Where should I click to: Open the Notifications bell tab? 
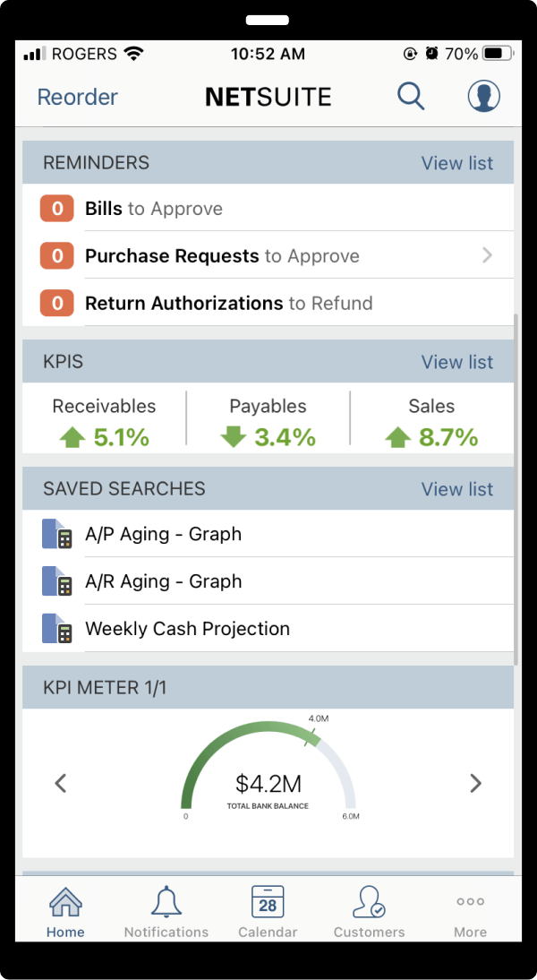(x=166, y=913)
